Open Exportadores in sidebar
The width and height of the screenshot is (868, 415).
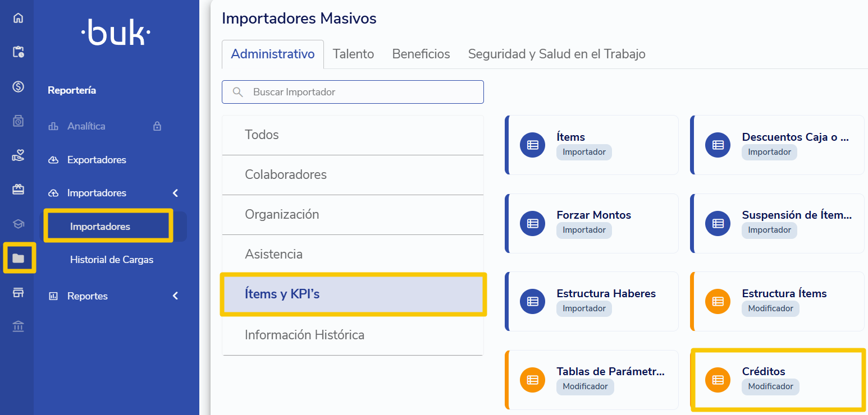click(97, 160)
